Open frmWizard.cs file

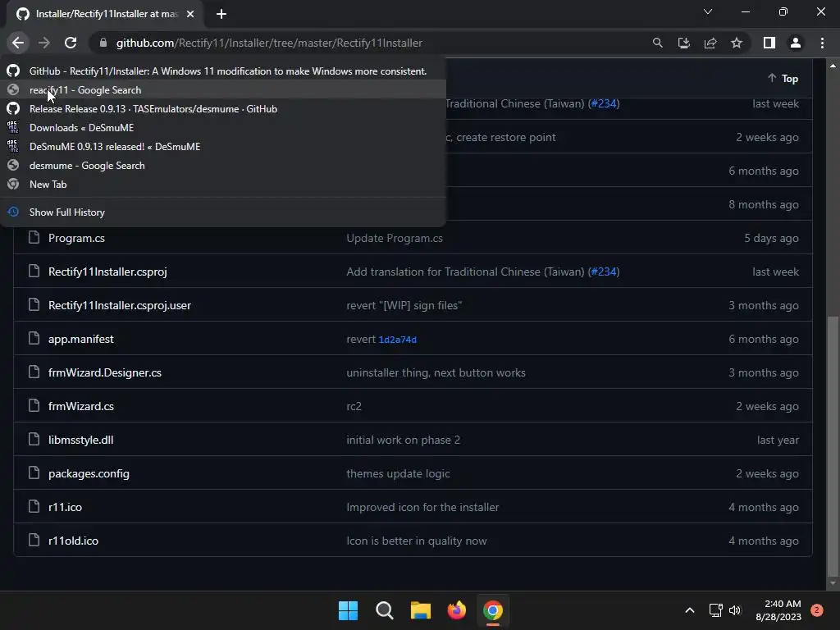[x=81, y=406]
